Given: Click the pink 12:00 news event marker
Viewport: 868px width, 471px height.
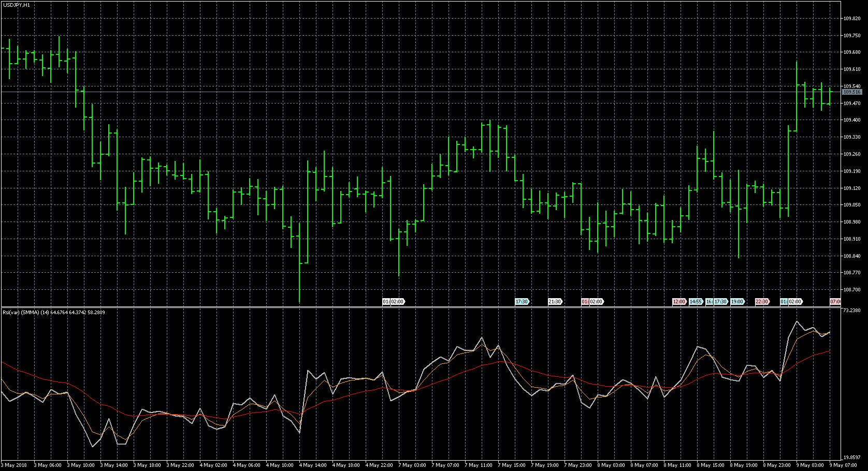Looking at the screenshot, I should 679,302.
